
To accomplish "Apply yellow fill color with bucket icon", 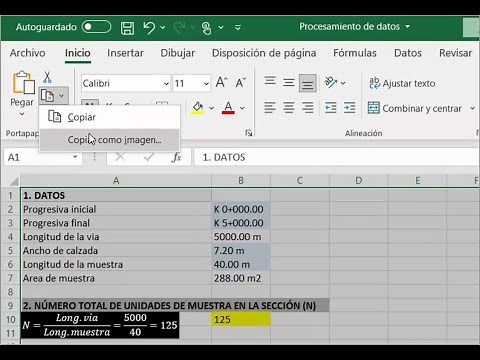I will (198, 108).
